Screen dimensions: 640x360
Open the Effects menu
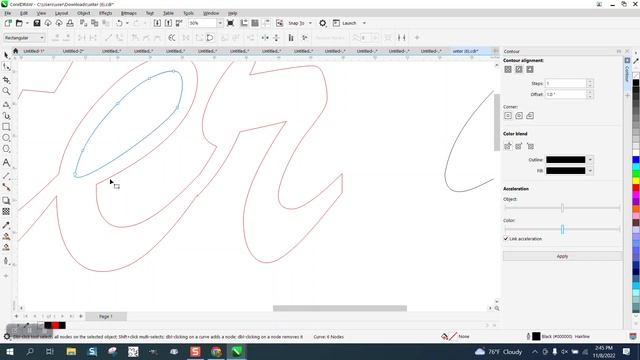(x=105, y=13)
